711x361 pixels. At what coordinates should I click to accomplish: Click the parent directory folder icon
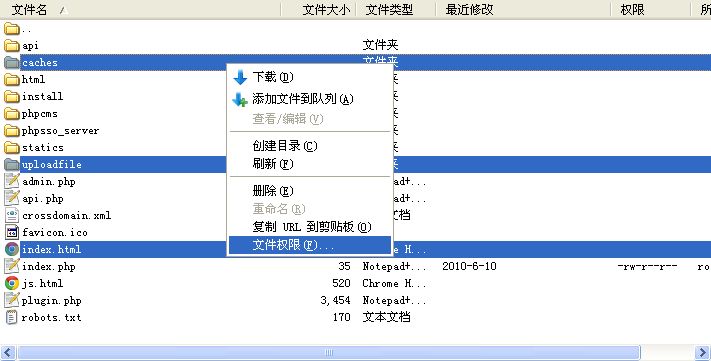click(x=12, y=29)
